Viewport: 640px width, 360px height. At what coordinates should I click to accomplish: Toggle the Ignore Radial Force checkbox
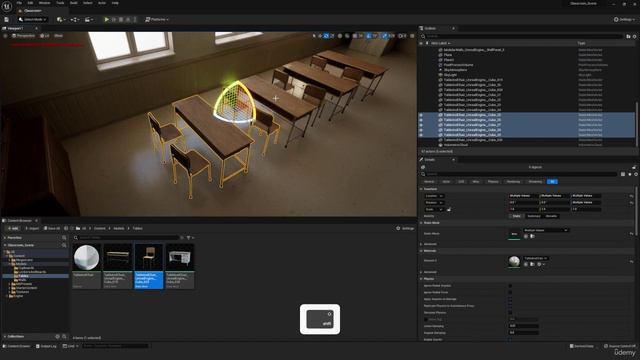click(510, 293)
